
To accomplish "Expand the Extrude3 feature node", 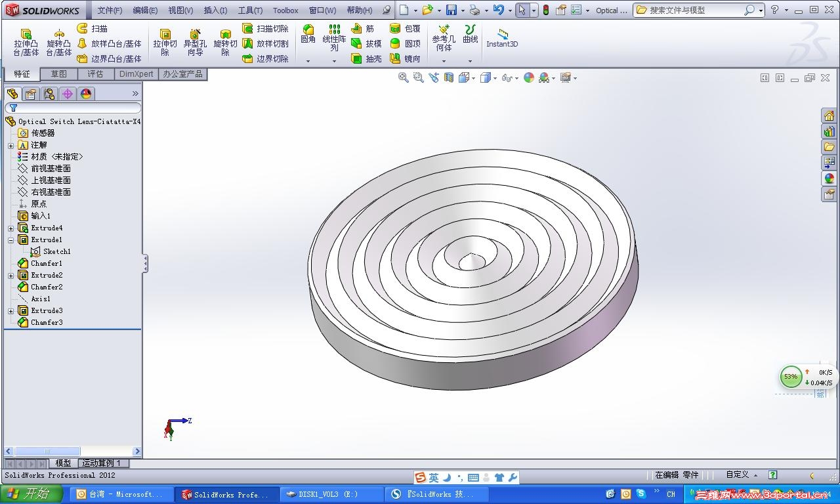I will click(x=10, y=311).
